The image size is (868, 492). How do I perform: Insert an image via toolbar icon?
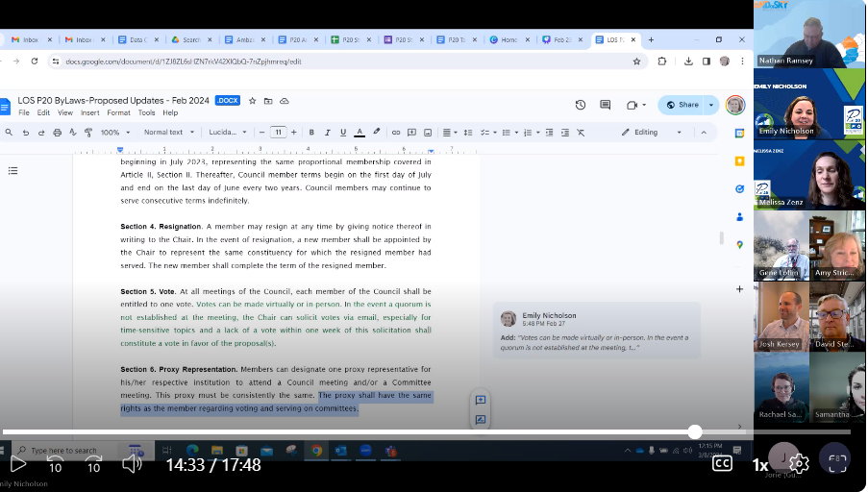[x=428, y=133]
